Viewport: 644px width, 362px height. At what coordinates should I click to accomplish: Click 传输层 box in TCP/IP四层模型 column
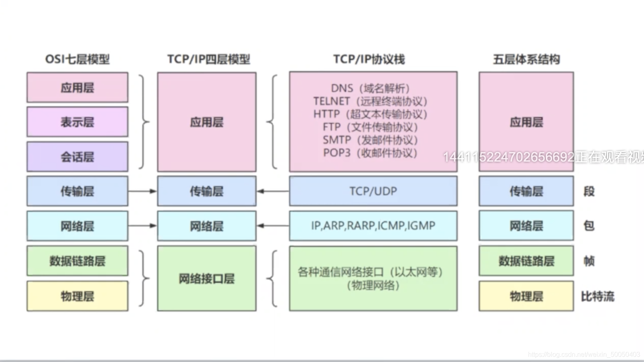pos(207,191)
